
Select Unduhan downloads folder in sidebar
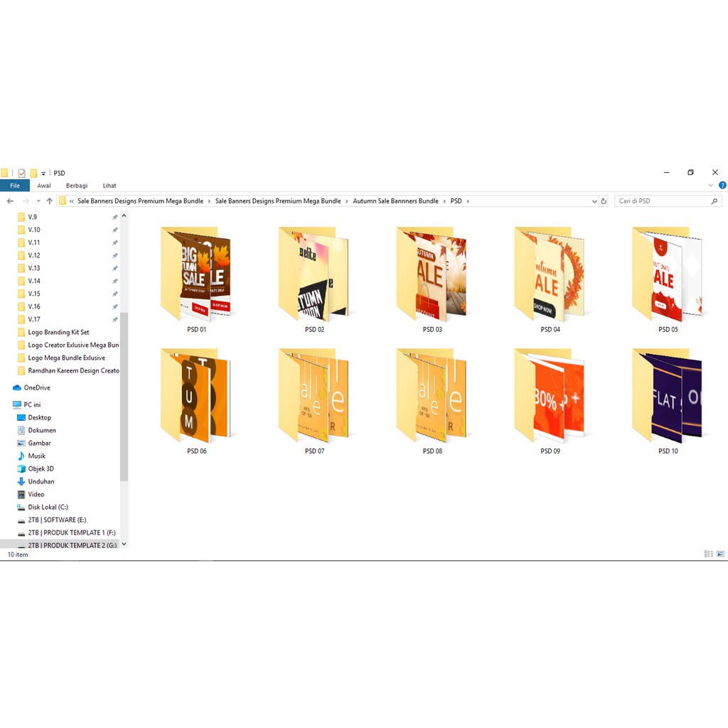(39, 481)
